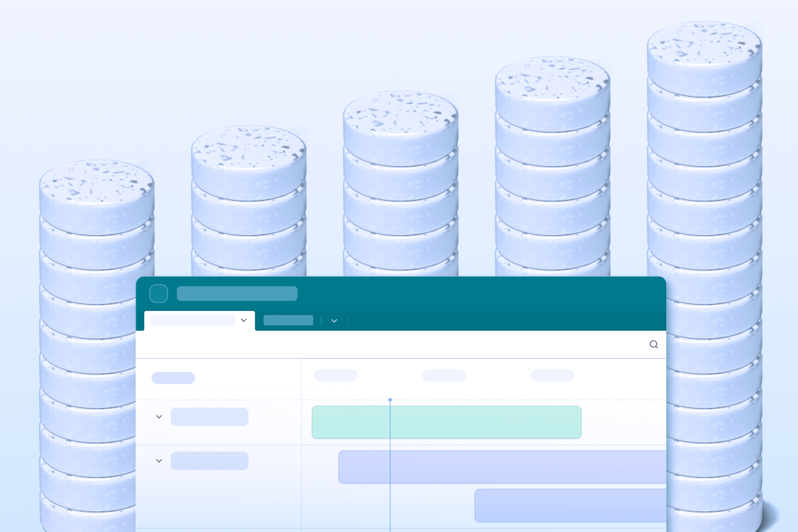Collapse the second timeline row chevron
The image size is (798, 532).
coord(159,461)
